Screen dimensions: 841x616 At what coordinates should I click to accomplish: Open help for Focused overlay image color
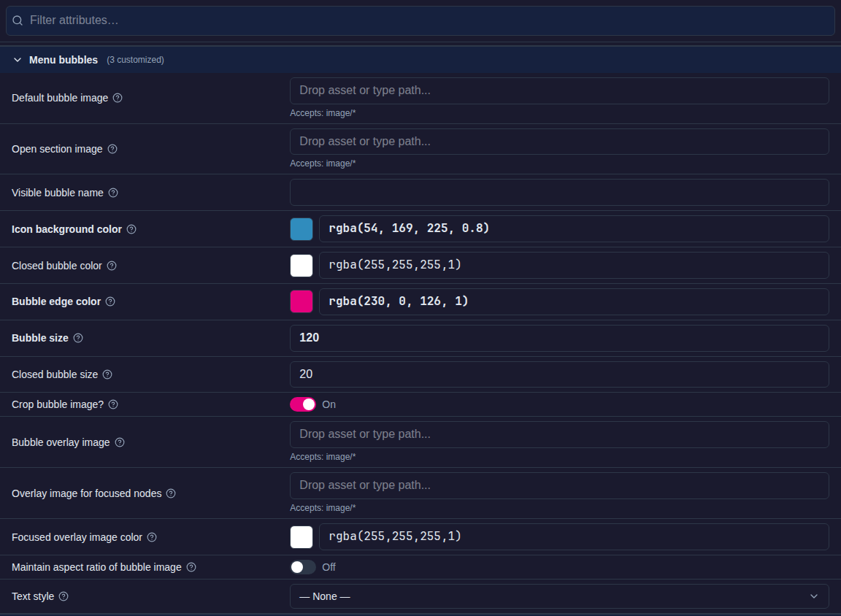[x=152, y=538]
